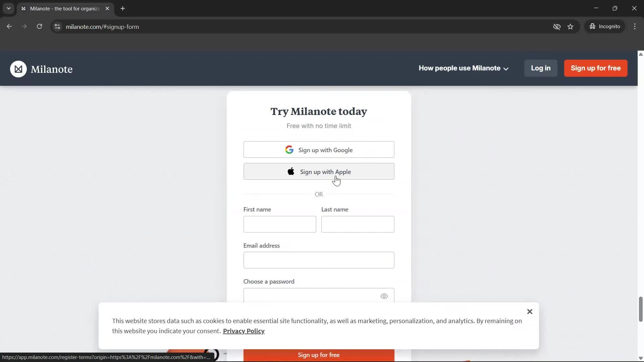Click the Log in button
Screen dimensions: 644x362
[x=540, y=68]
